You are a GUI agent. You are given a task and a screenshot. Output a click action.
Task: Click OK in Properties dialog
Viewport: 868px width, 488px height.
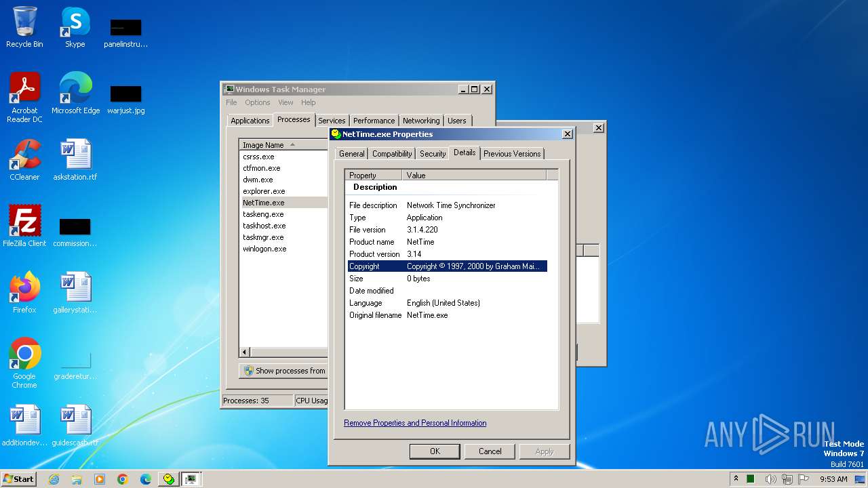[435, 451]
